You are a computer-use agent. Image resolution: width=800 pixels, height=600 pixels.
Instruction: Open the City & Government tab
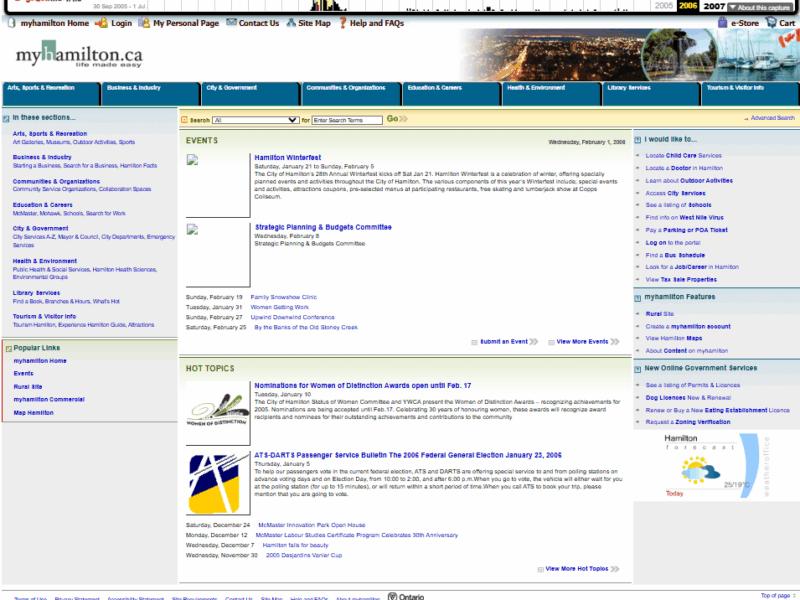pyautogui.click(x=250, y=93)
